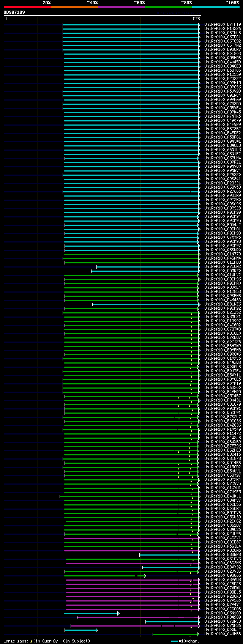Select label UniRef100_P12359
The height and width of the screenshot is (644, 243).
pyautogui.click(x=222, y=74)
